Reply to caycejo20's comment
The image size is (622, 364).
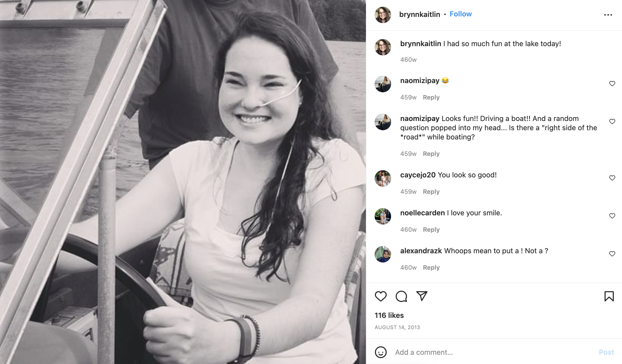[431, 192]
